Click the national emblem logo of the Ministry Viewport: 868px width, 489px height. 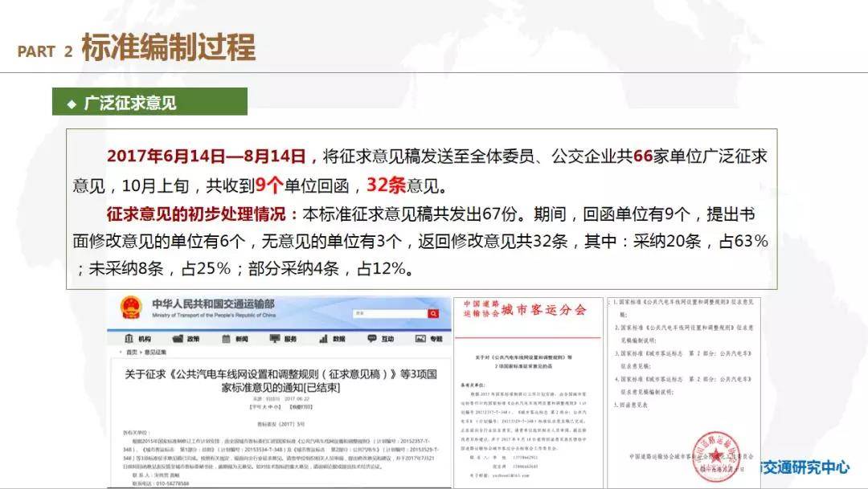click(x=130, y=308)
